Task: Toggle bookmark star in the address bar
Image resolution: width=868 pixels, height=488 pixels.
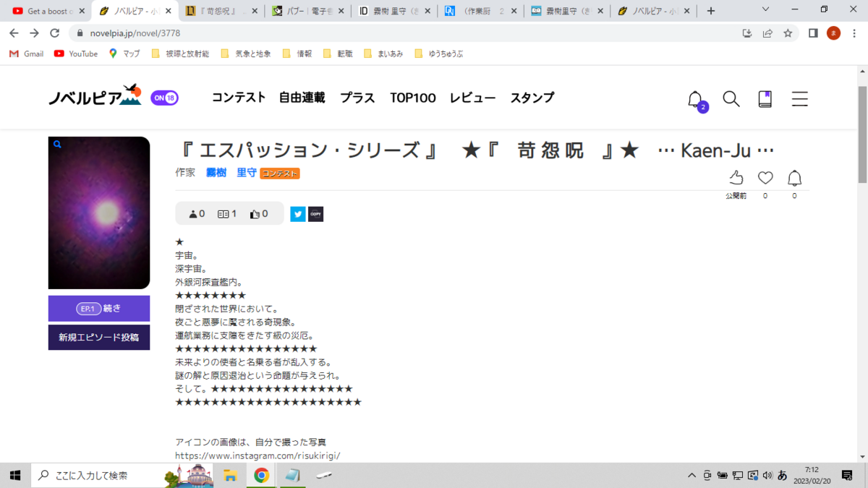Action: tap(788, 33)
